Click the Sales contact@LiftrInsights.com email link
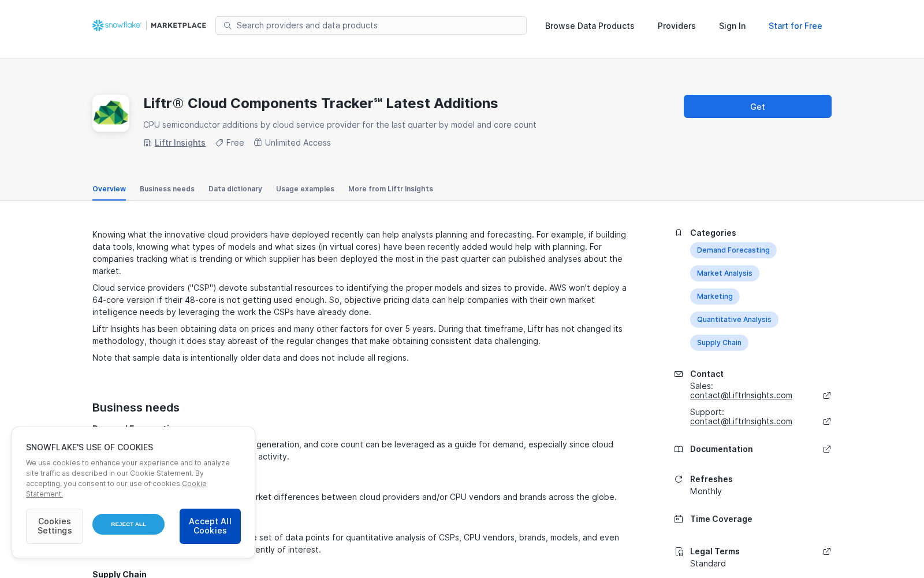This screenshot has height=578, width=924. click(741, 395)
